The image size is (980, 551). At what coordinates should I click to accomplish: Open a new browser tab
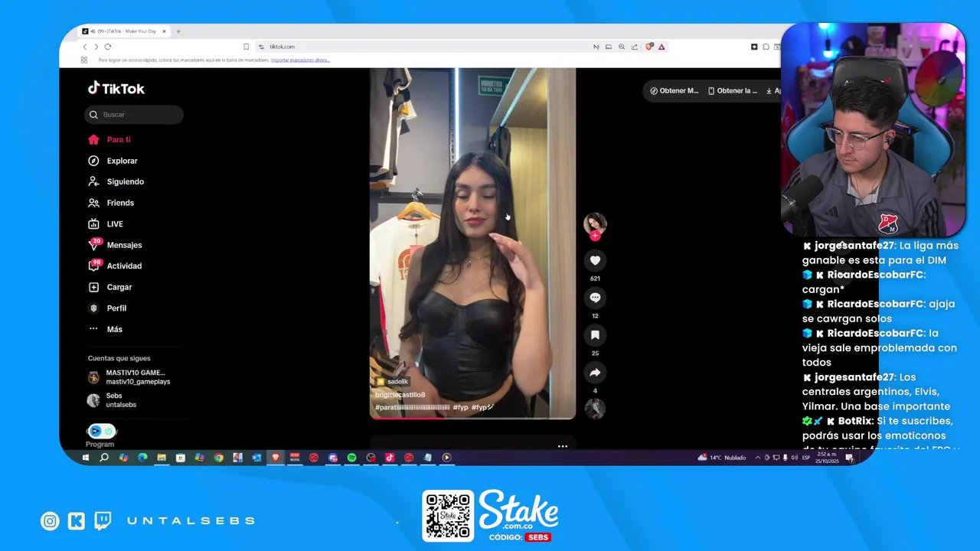pyautogui.click(x=178, y=31)
